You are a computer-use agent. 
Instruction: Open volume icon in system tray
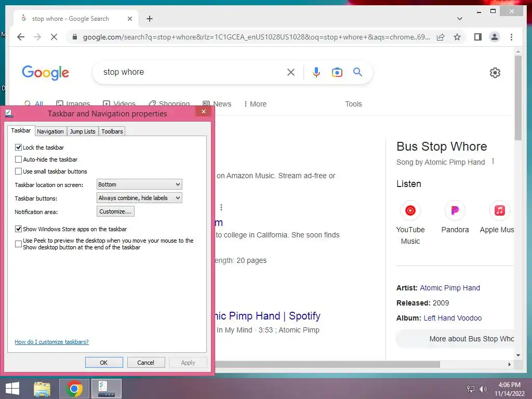coord(483,389)
